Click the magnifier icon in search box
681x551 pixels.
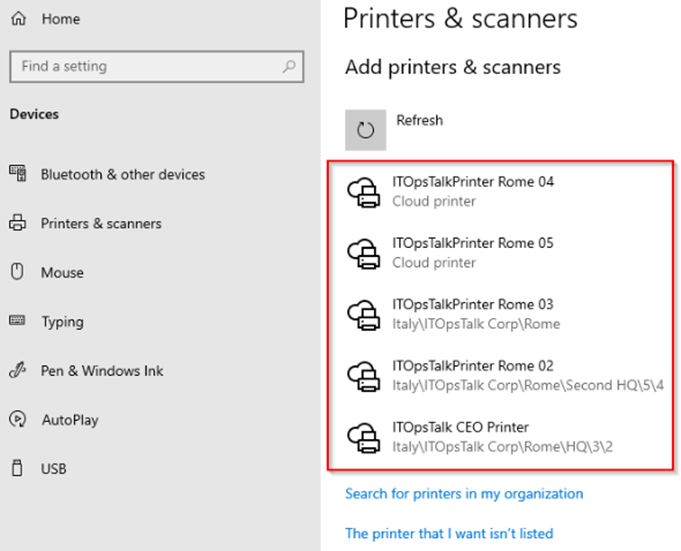[289, 66]
